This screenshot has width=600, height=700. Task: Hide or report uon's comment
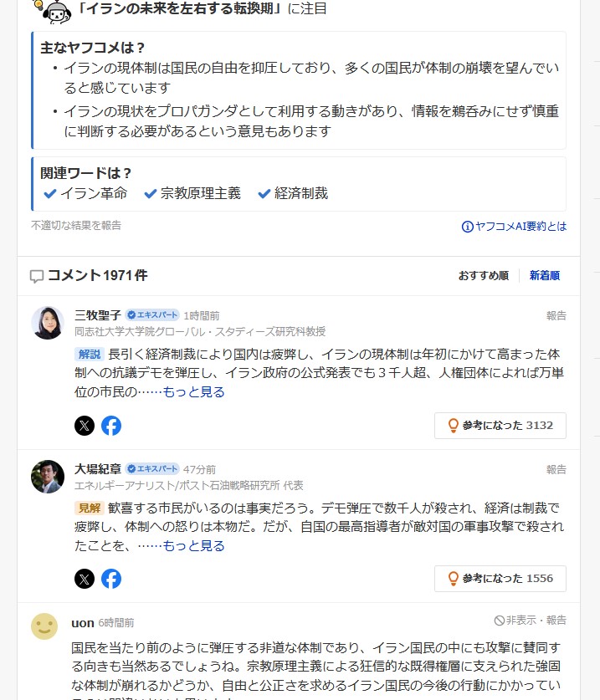point(531,621)
